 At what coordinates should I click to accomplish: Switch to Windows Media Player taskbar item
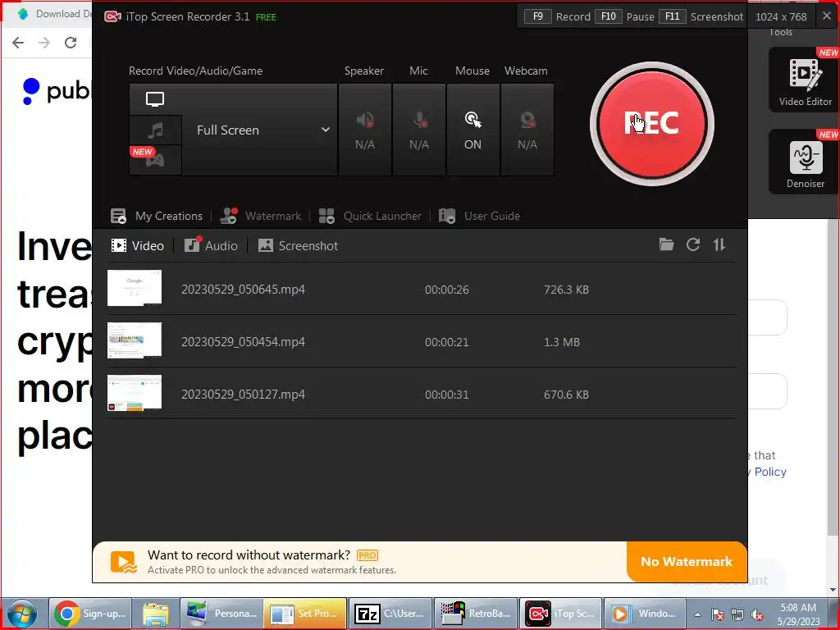tap(646, 614)
